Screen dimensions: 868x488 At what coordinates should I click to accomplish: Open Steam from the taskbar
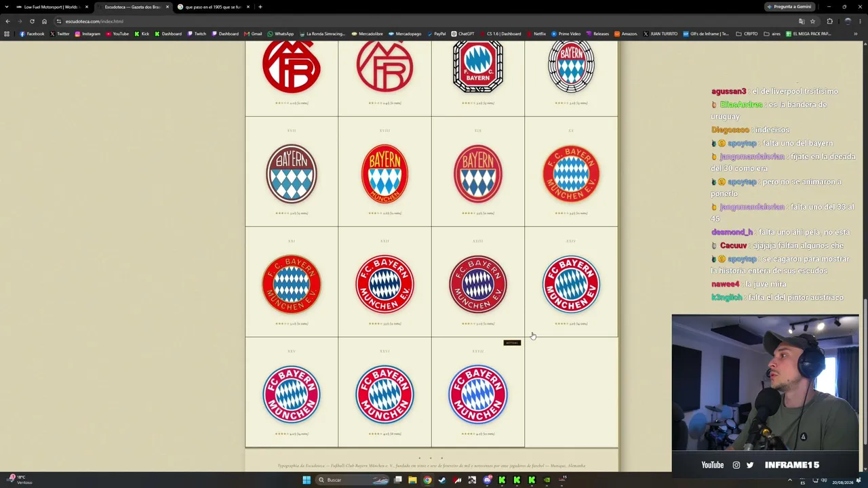442,480
